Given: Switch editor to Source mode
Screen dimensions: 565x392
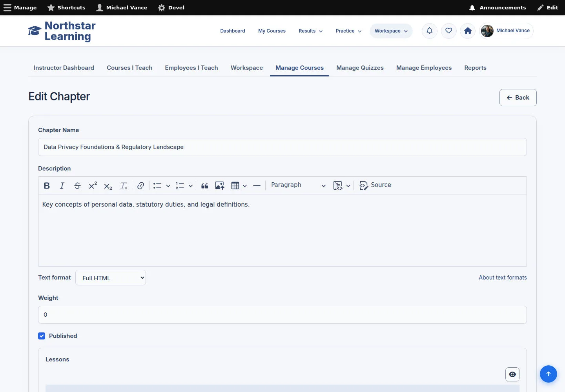Looking at the screenshot, I should click(x=375, y=185).
